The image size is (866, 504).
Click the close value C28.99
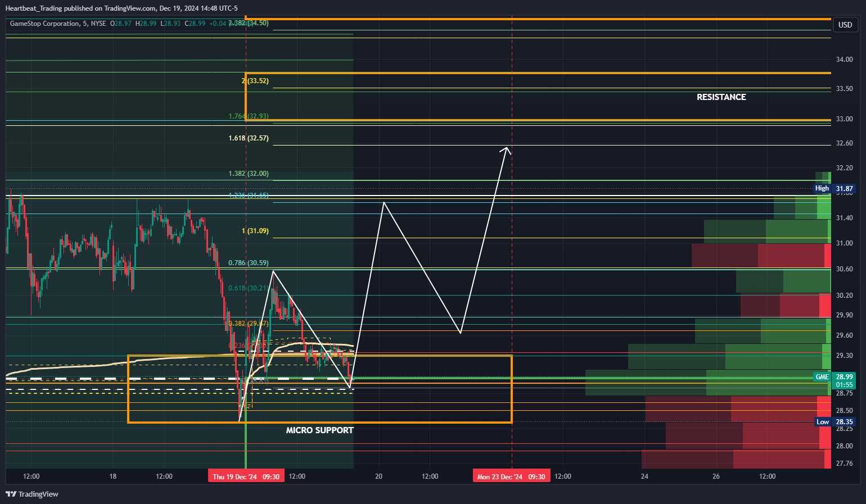tap(195, 24)
